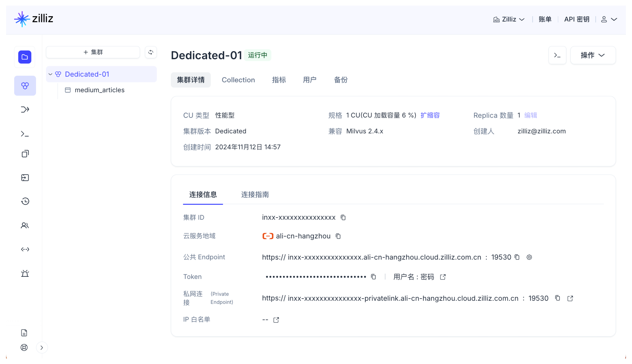Switch to the Collection tab

[238, 80]
